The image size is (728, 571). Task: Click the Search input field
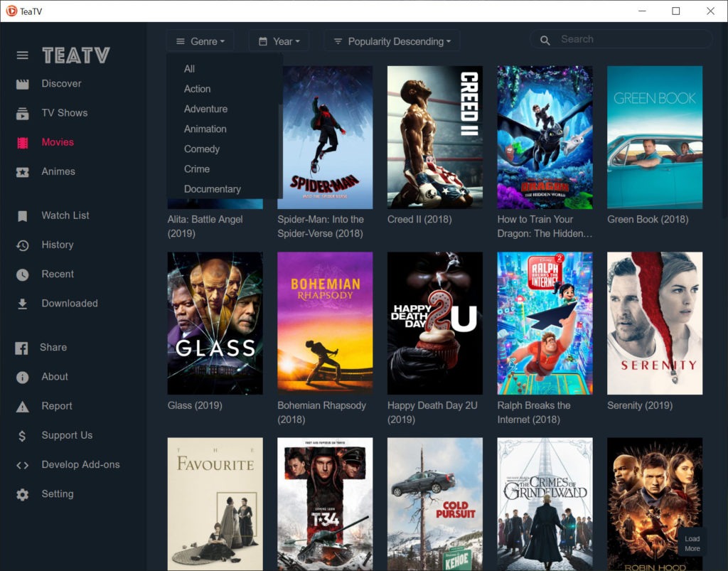[621, 39]
